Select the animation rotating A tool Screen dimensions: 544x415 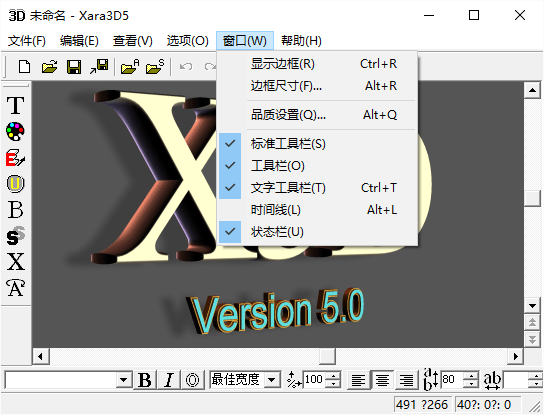pyautogui.click(x=16, y=288)
